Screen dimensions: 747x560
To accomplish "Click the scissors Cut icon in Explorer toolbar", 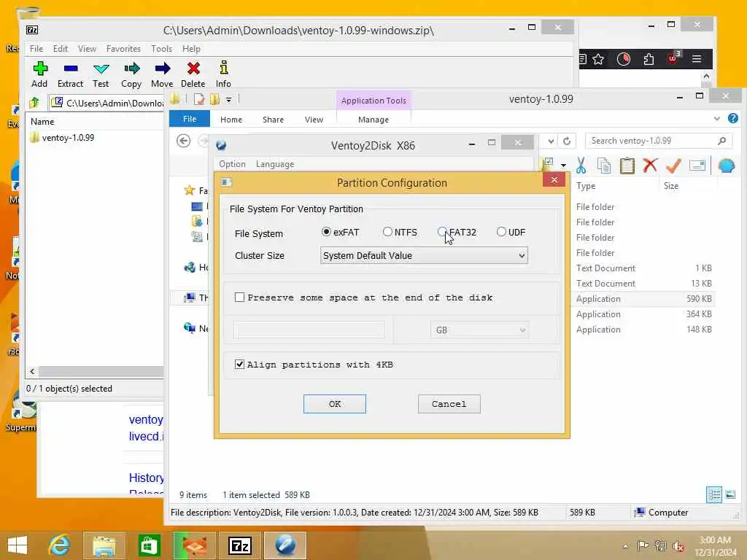I will click(581, 166).
